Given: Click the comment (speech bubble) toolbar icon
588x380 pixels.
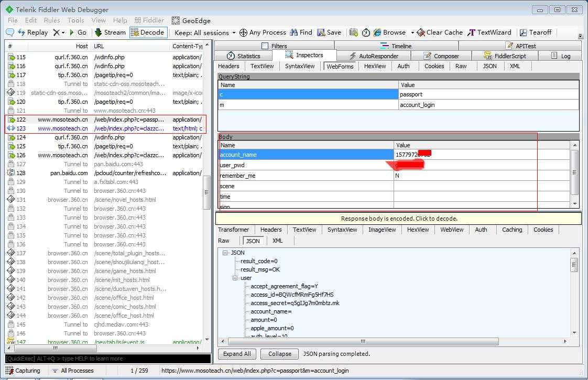Looking at the screenshot, I should click(x=10, y=32).
